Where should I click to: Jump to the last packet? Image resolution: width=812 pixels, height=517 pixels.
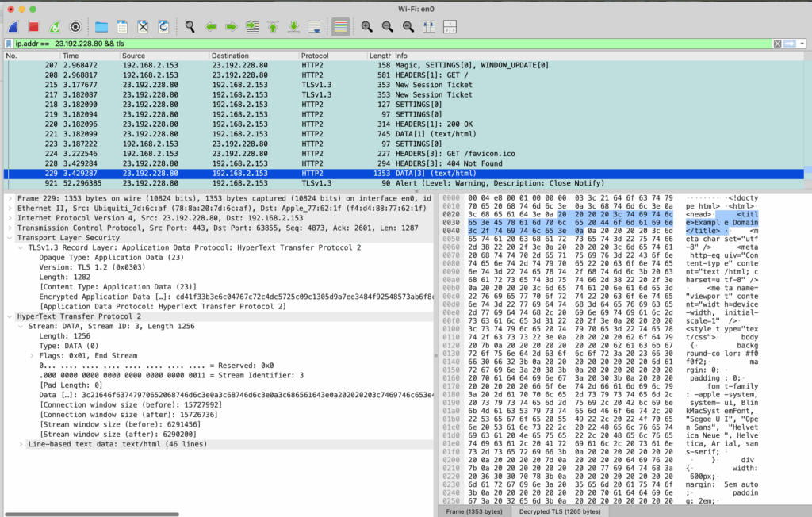[x=293, y=27]
